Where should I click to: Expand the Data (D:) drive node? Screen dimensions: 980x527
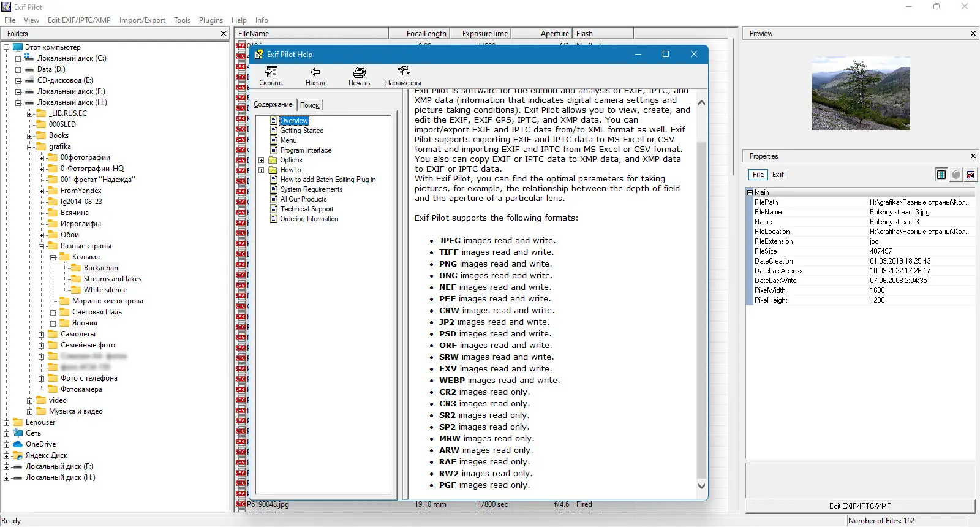pyautogui.click(x=18, y=70)
